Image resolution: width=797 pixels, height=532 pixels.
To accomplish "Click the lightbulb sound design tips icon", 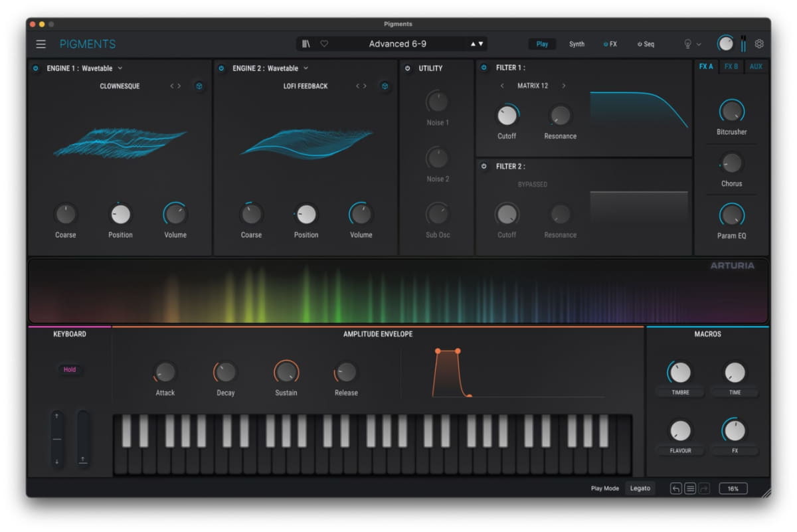I will tap(687, 44).
